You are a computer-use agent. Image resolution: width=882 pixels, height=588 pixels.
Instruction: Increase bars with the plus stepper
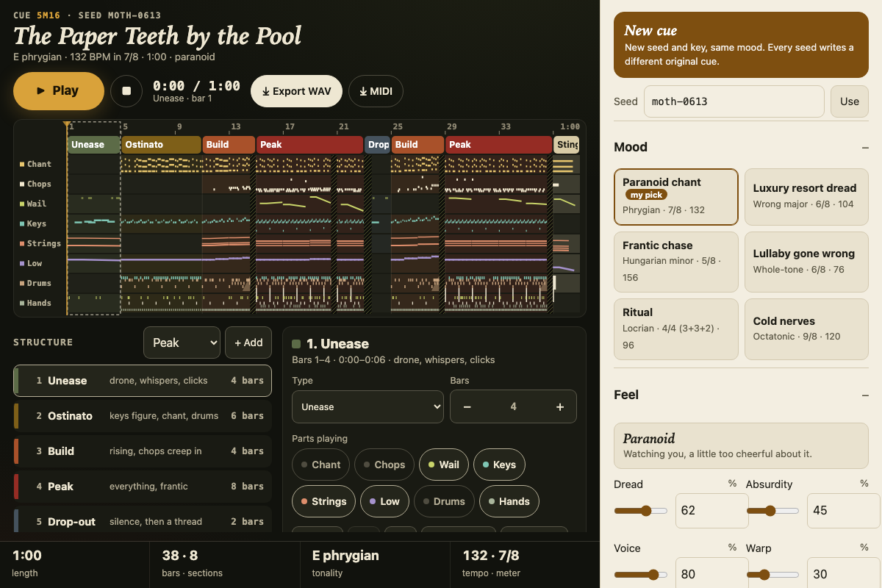(560, 406)
